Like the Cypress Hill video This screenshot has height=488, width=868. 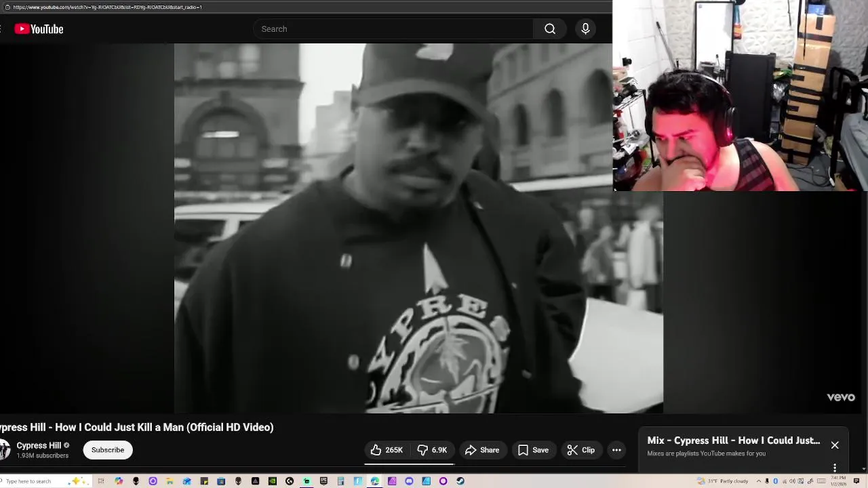pyautogui.click(x=387, y=450)
